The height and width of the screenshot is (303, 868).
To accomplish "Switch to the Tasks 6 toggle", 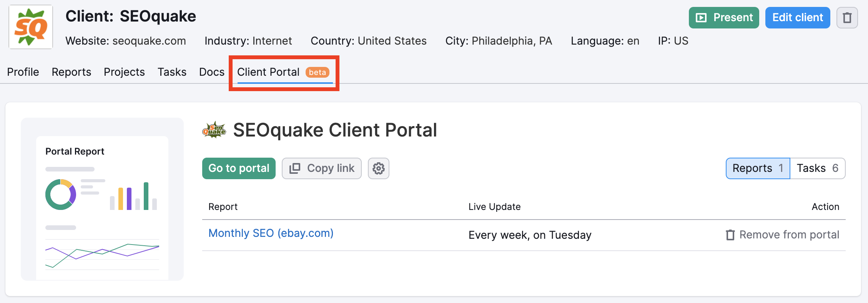I will [818, 168].
